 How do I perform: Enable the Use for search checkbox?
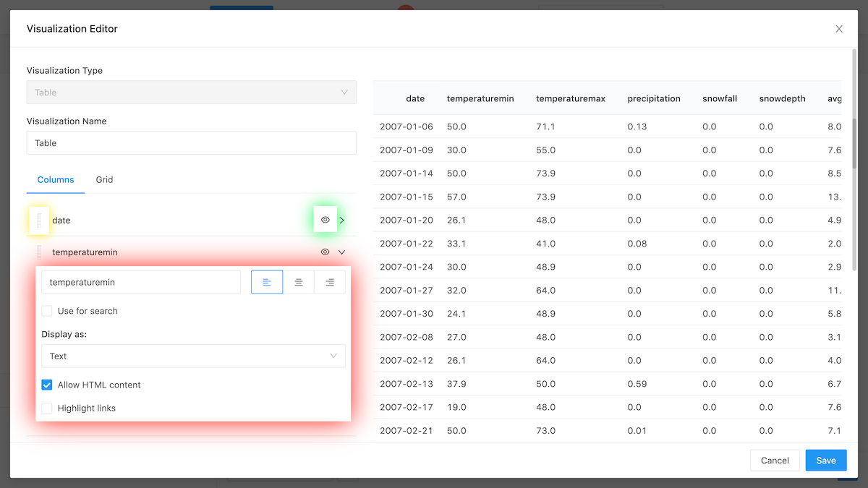(x=47, y=311)
